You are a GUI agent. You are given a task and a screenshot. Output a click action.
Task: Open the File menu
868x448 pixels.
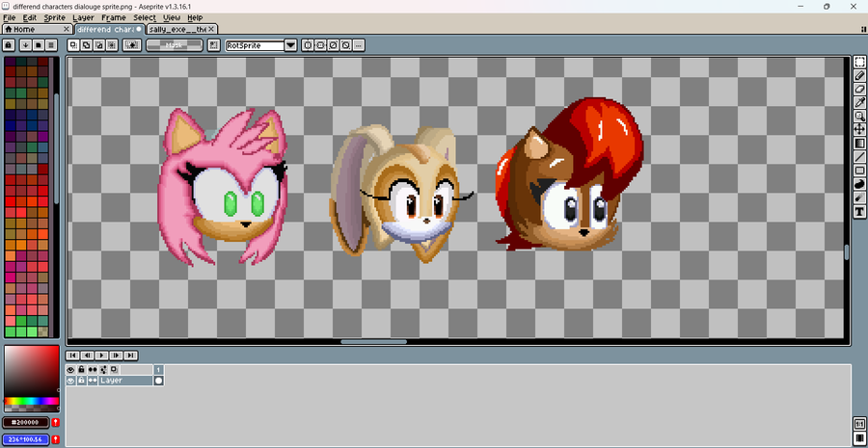[9, 17]
